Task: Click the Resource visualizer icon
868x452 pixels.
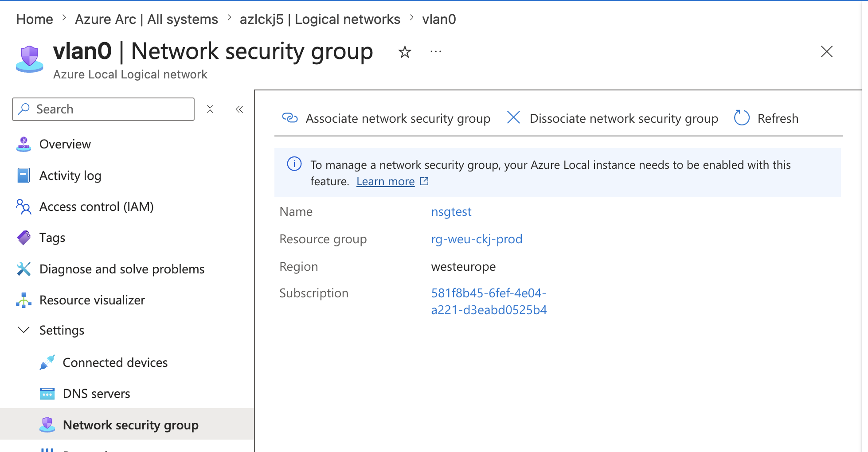Action: [x=23, y=300]
